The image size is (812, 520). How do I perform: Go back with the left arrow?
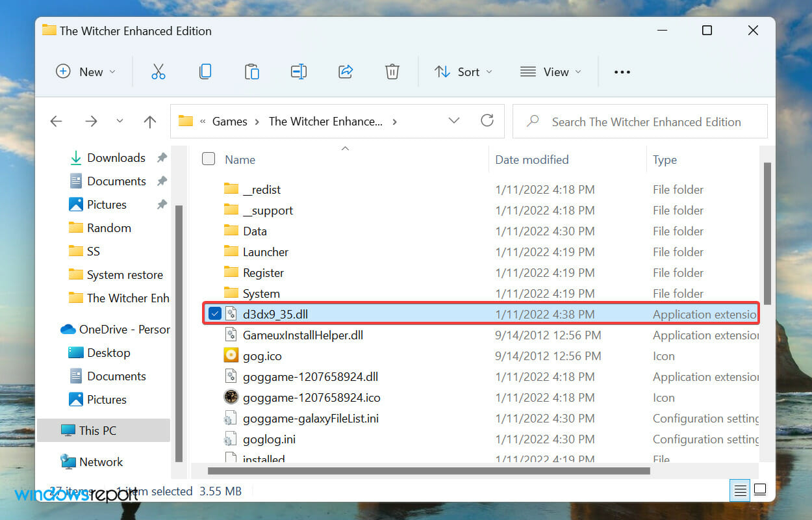pyautogui.click(x=57, y=121)
